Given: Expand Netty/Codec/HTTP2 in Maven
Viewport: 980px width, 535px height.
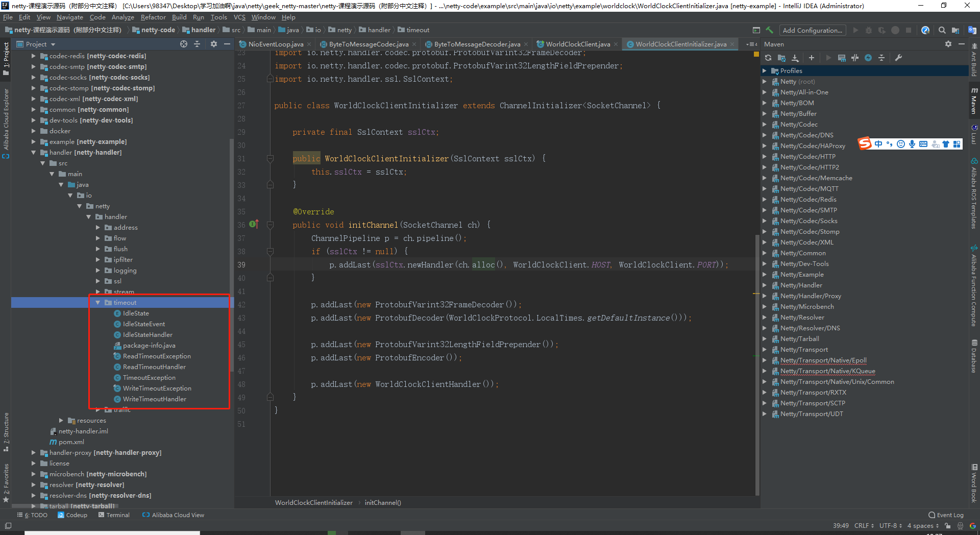Looking at the screenshot, I should (765, 167).
